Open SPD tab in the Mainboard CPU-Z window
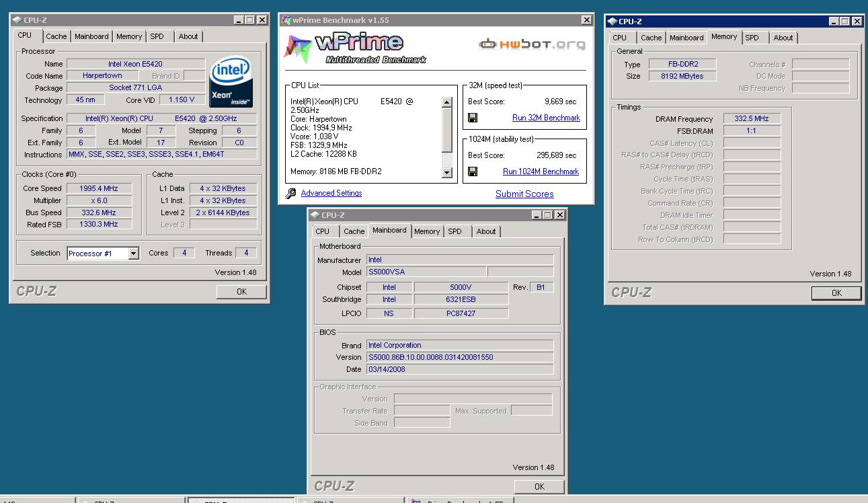The width and height of the screenshot is (868, 503). point(455,231)
